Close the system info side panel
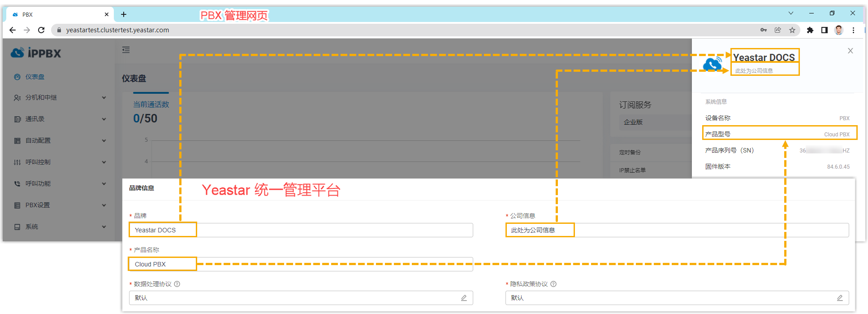Viewport: 868px width, 314px height. coord(850,51)
